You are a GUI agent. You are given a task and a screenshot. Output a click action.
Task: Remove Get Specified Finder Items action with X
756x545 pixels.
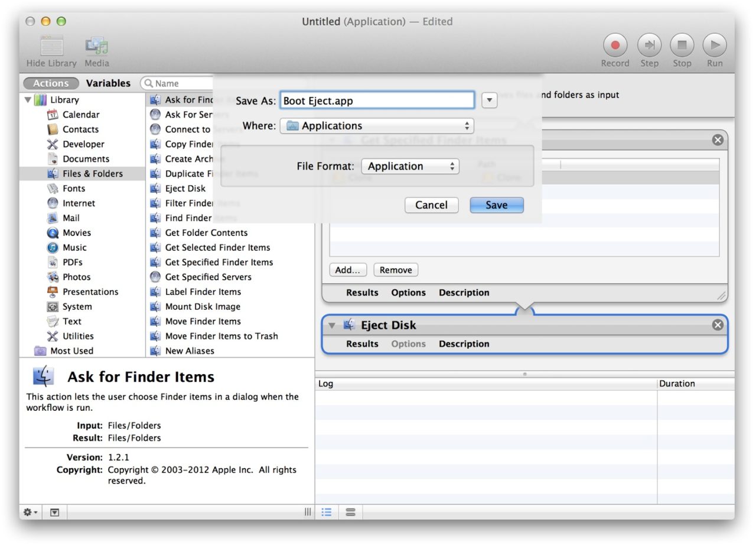(x=718, y=140)
